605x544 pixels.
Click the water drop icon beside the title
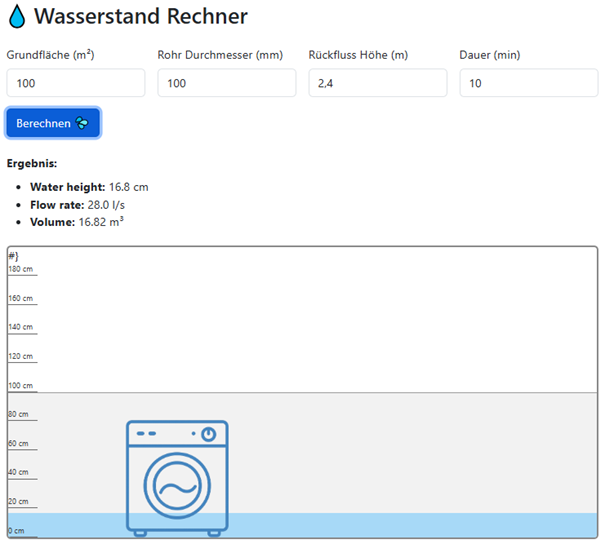pos(17,17)
